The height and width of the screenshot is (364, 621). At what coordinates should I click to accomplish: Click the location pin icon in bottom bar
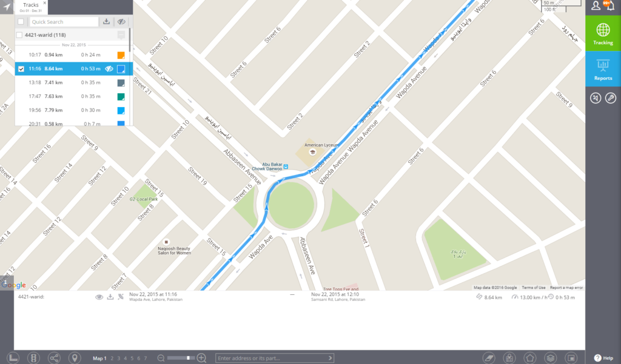coord(75,358)
